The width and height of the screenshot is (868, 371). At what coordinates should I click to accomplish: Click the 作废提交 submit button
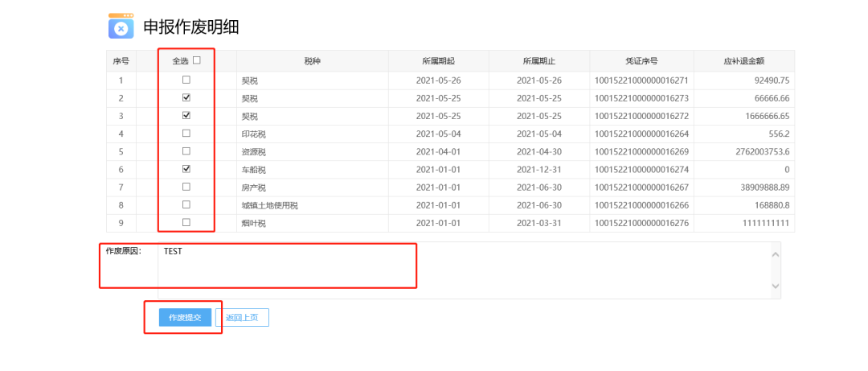(x=185, y=318)
